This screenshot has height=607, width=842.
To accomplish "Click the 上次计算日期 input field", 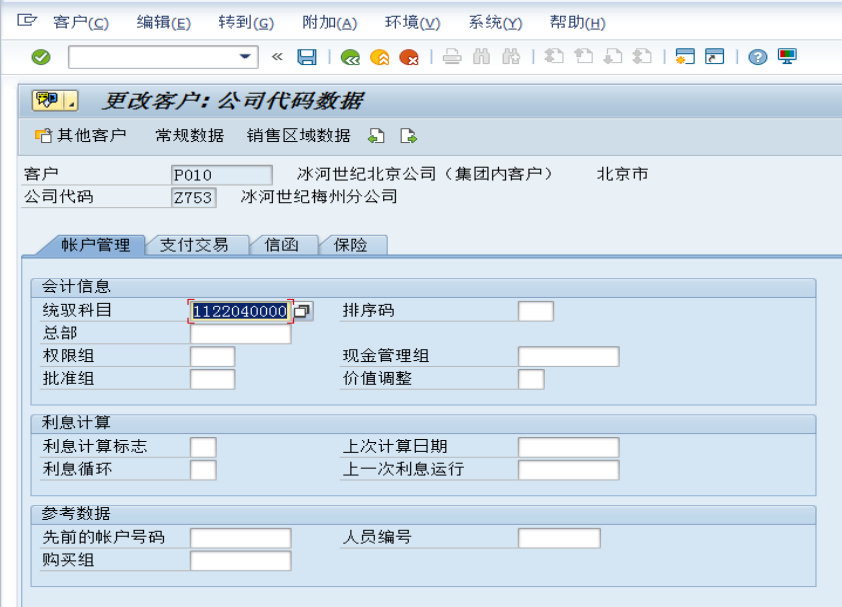I will (569, 447).
